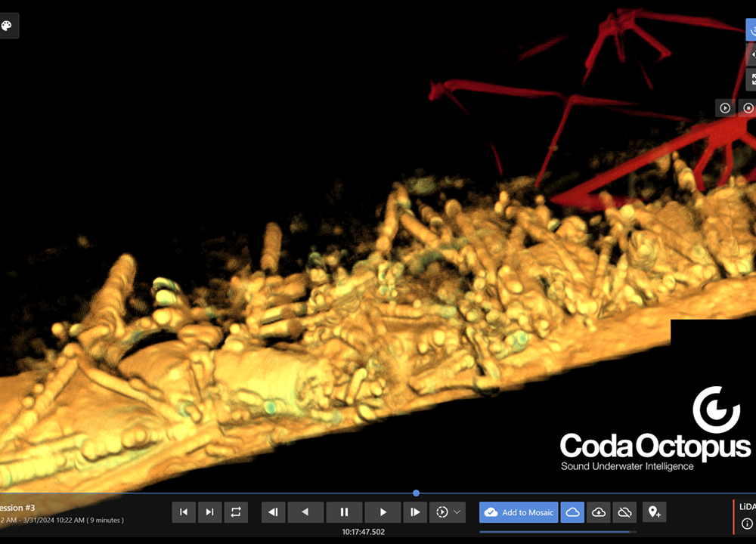Activate the fit-to-screen view icon
This screenshot has width=756, height=544.
[752, 79]
